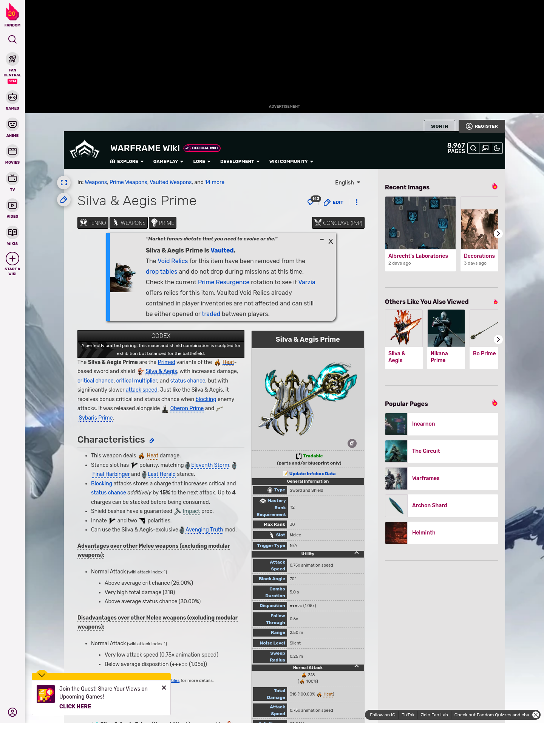Close the Vaulted notice box
The width and height of the screenshot is (544, 756).
tap(331, 241)
